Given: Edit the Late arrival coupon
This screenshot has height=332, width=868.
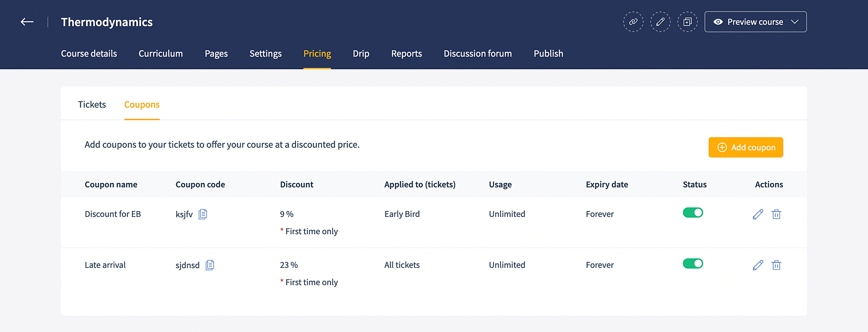Looking at the screenshot, I should [758, 265].
